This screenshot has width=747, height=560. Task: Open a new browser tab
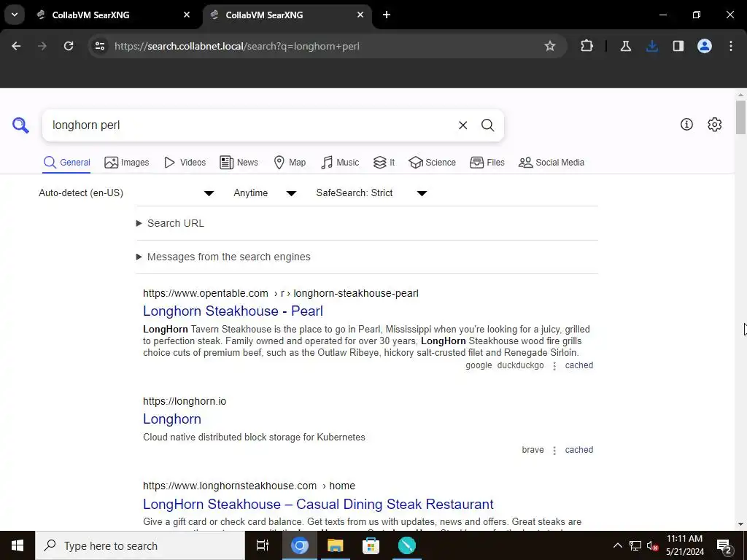387,15
